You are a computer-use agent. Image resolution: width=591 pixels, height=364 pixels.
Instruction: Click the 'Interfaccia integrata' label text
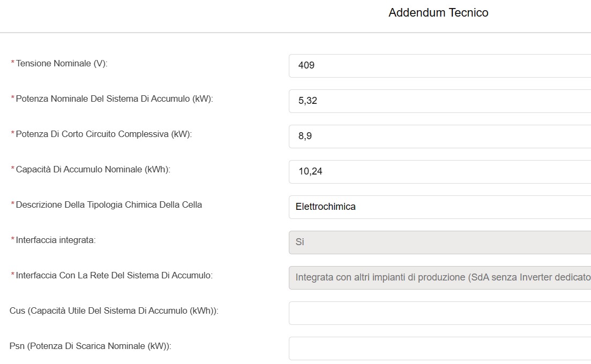(56, 240)
